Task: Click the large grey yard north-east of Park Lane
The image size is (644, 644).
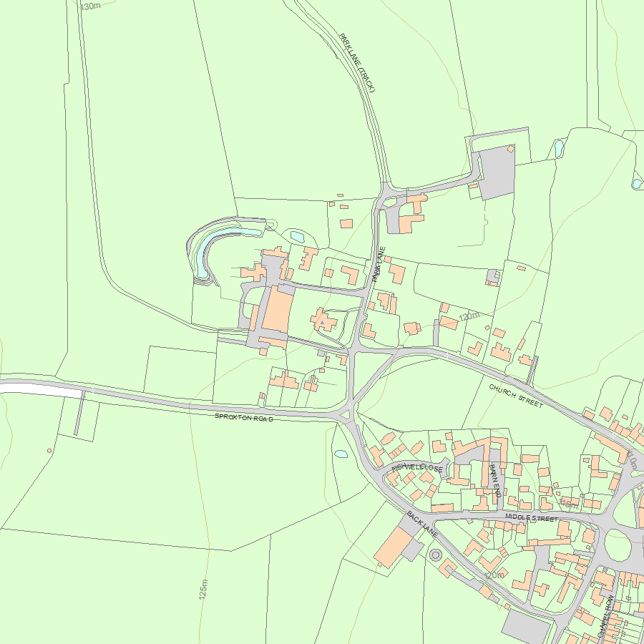Action: click(497, 173)
